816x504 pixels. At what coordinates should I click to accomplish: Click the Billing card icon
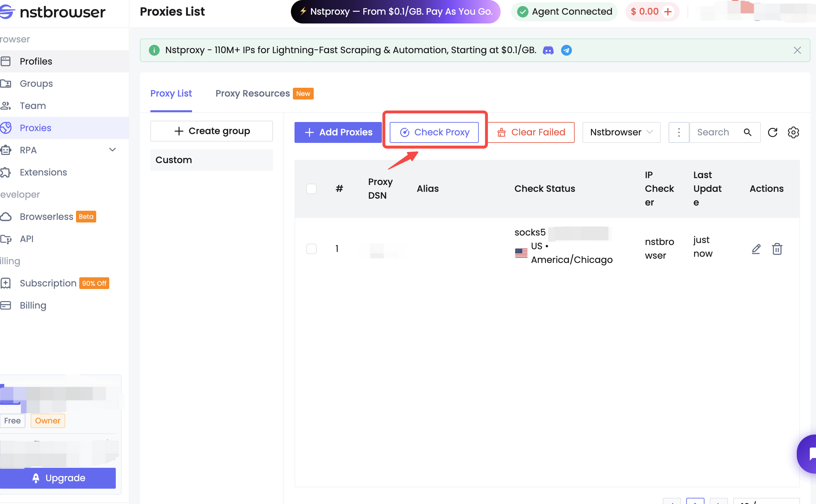(x=6, y=305)
